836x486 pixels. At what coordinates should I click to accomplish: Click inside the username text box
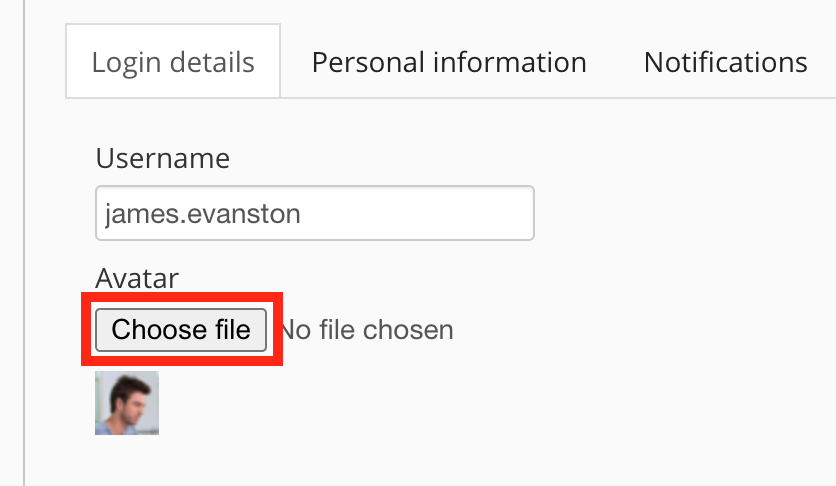(314, 213)
